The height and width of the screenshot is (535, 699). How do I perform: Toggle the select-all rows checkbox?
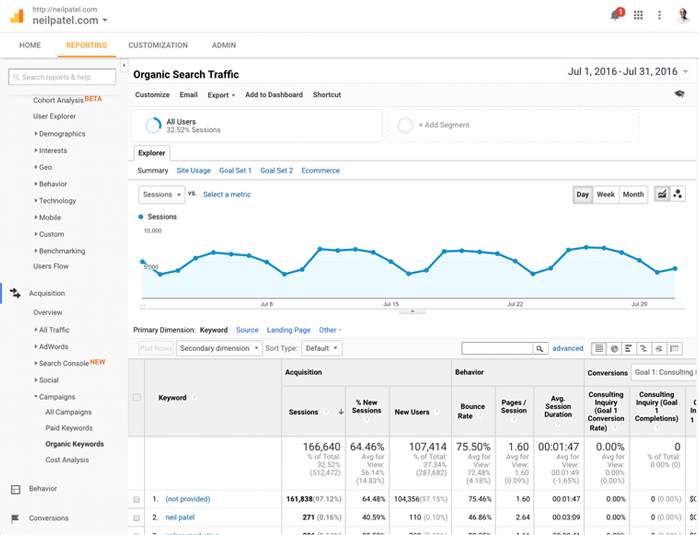(x=137, y=397)
